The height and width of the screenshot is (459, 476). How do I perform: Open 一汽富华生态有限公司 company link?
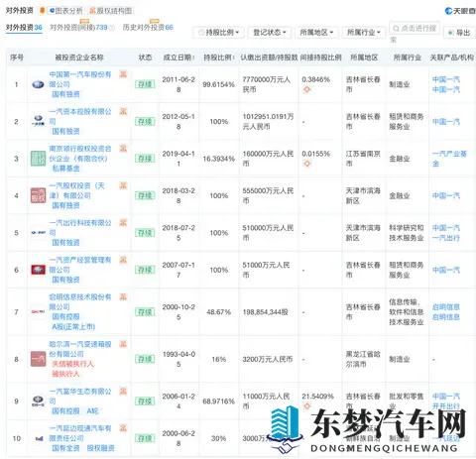coord(80,396)
